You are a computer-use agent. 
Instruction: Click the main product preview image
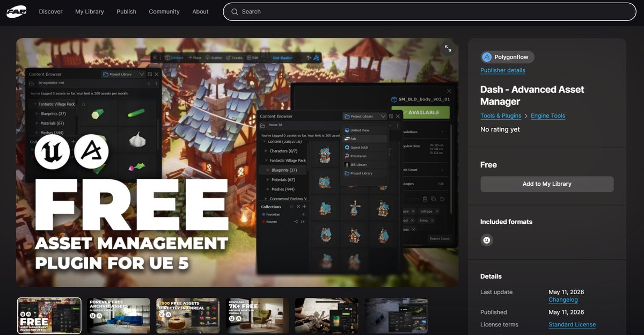pos(237,163)
